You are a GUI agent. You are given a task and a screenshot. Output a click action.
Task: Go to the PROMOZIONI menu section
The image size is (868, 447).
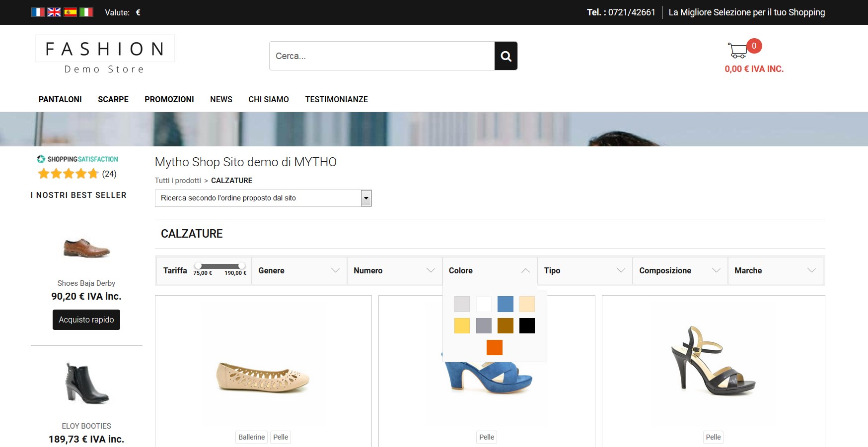pyautogui.click(x=169, y=99)
